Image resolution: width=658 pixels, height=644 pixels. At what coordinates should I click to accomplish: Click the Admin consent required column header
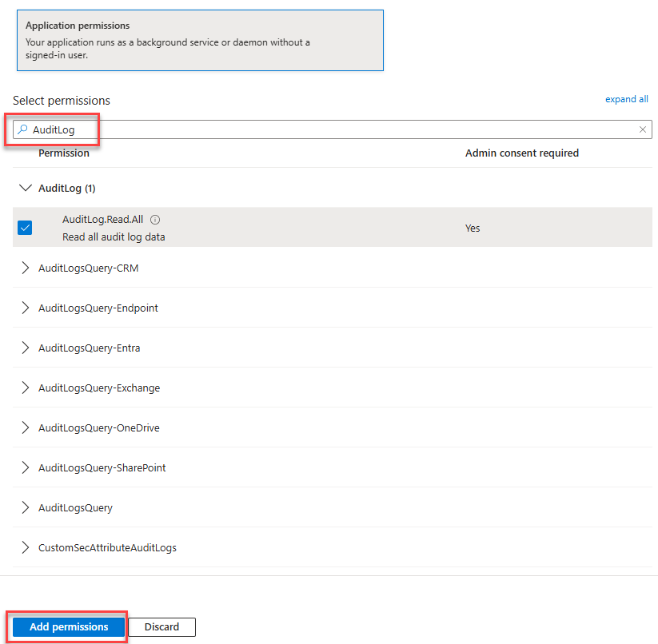point(521,153)
